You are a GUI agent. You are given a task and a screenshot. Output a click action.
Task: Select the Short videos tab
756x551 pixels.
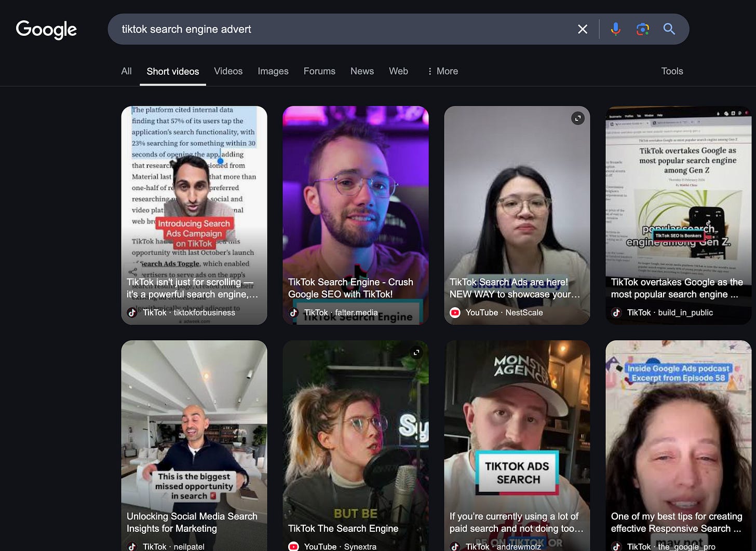pos(173,72)
